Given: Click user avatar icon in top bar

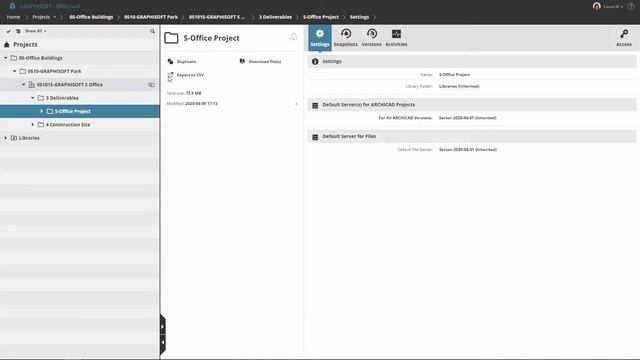Looking at the screenshot, I should (597, 6).
